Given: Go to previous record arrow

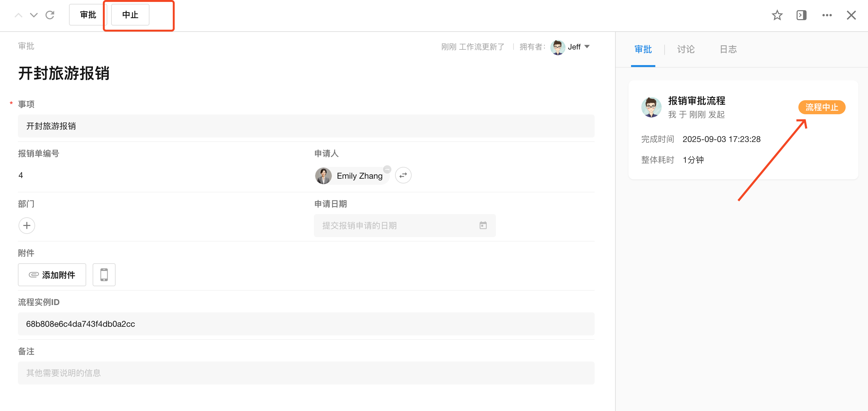Looking at the screenshot, I should tap(19, 15).
